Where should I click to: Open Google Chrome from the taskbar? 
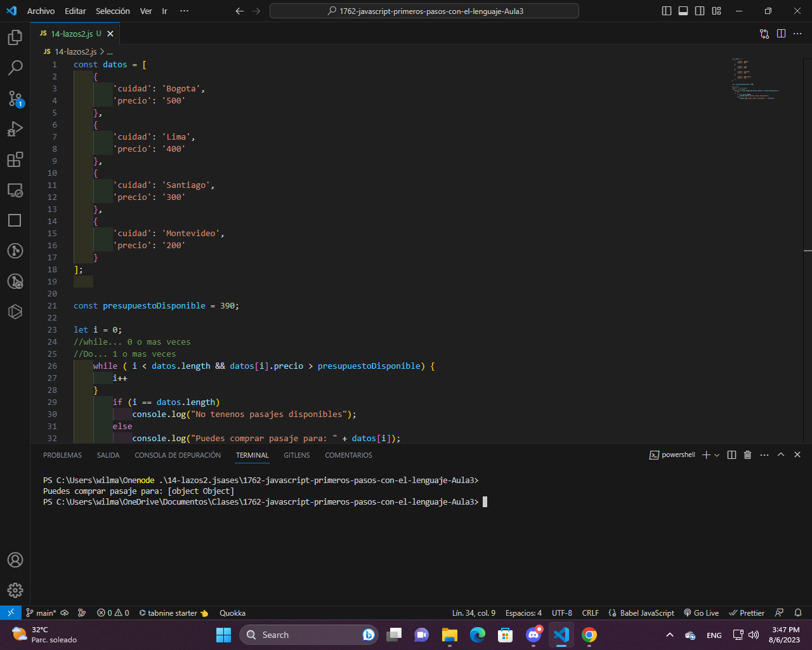click(589, 635)
